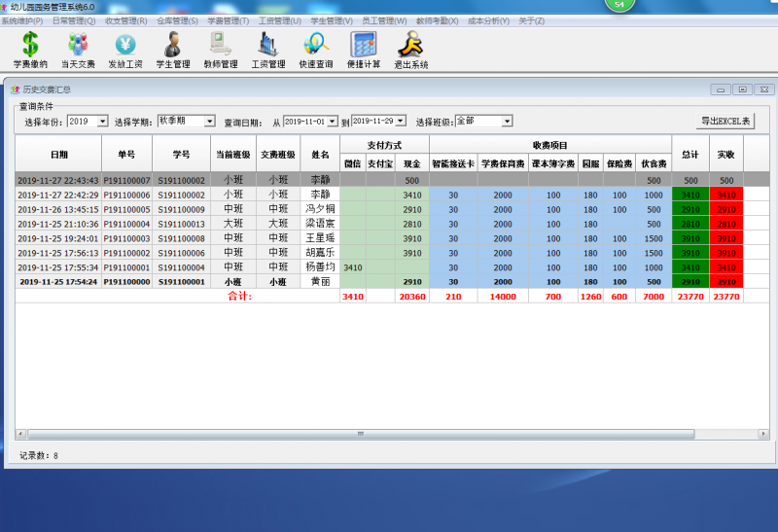Launch the 快速查询 quick search tool
The width and height of the screenshot is (778, 532).
316,50
